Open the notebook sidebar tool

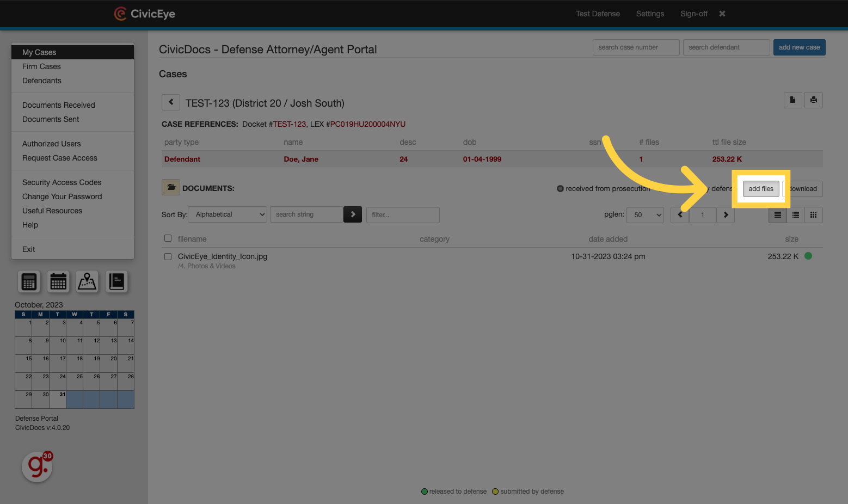point(116,281)
